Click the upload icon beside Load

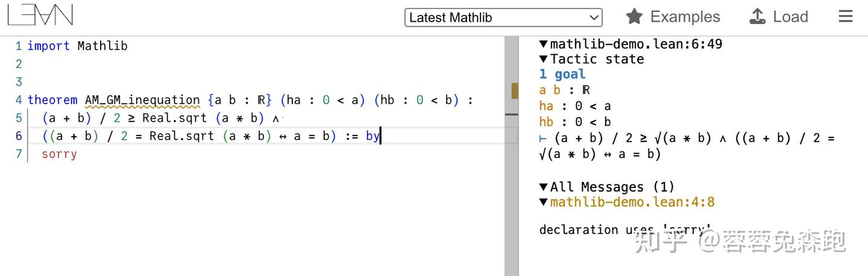click(757, 16)
